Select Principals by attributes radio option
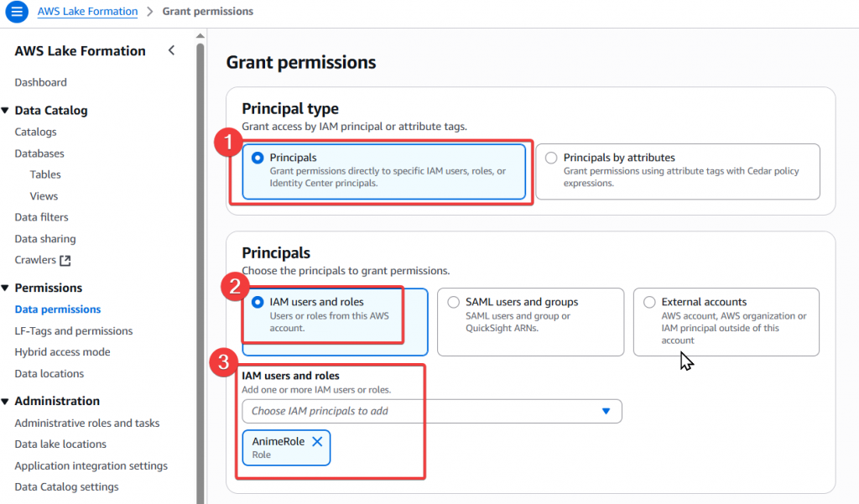This screenshot has height=504, width=859. click(x=551, y=158)
